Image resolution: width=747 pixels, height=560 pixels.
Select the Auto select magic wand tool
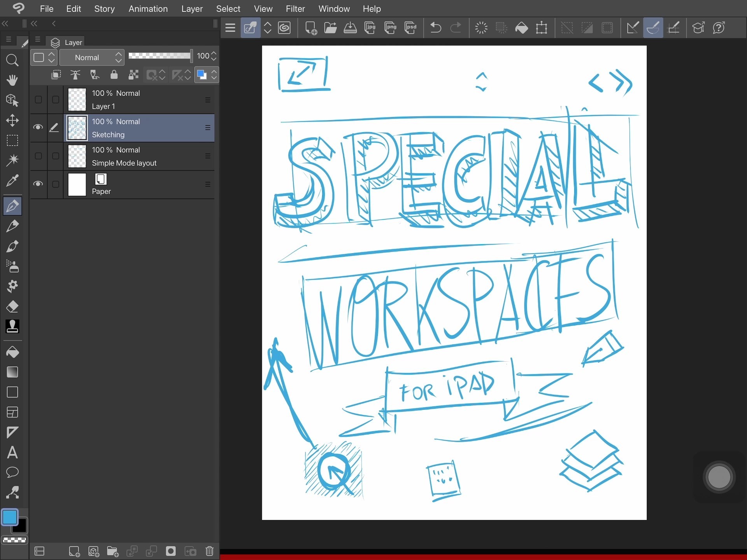[12, 160]
